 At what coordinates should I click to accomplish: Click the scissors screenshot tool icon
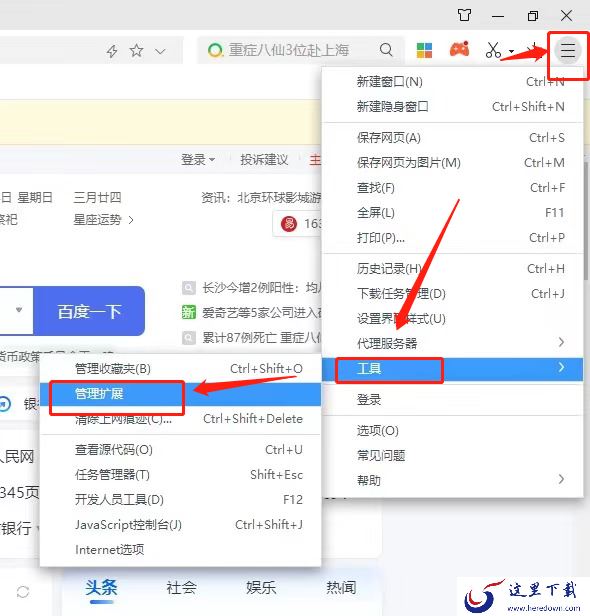pos(493,50)
